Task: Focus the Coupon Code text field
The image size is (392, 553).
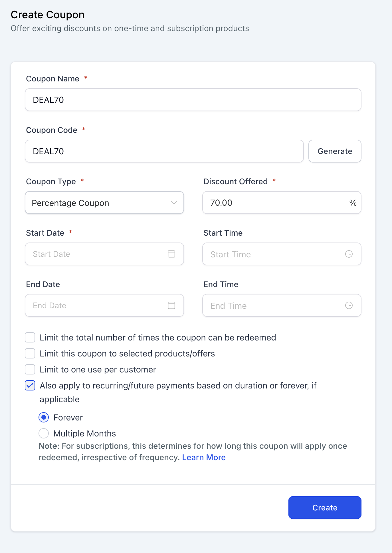Action: tap(164, 151)
